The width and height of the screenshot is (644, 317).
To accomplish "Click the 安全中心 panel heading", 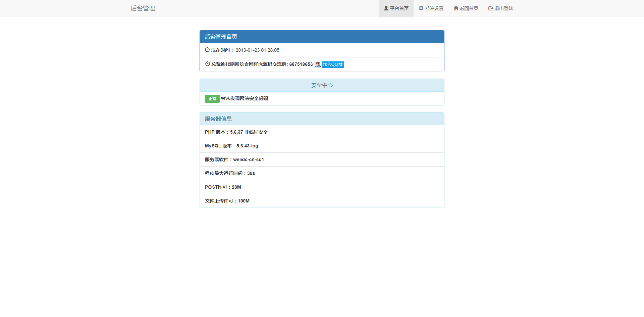I will point(322,85).
